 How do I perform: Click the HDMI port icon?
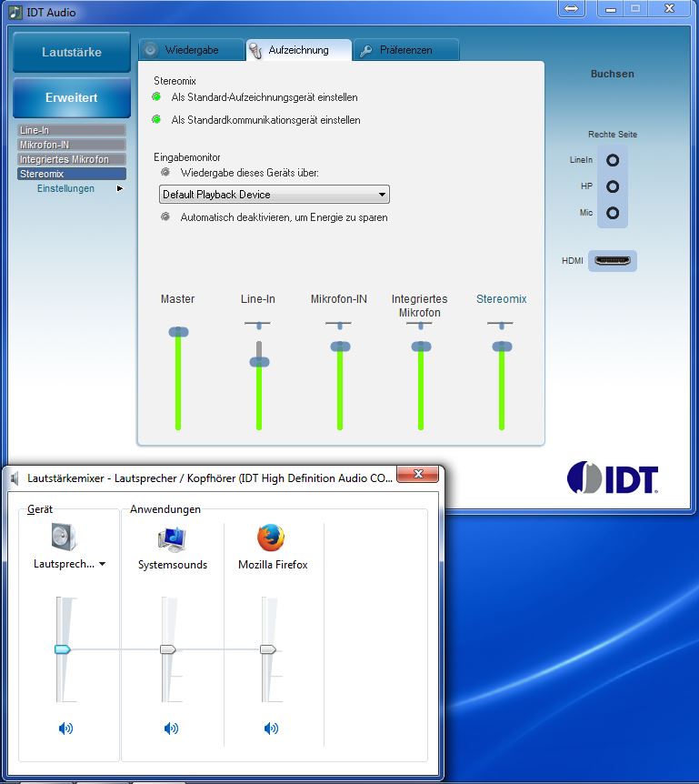(613, 260)
